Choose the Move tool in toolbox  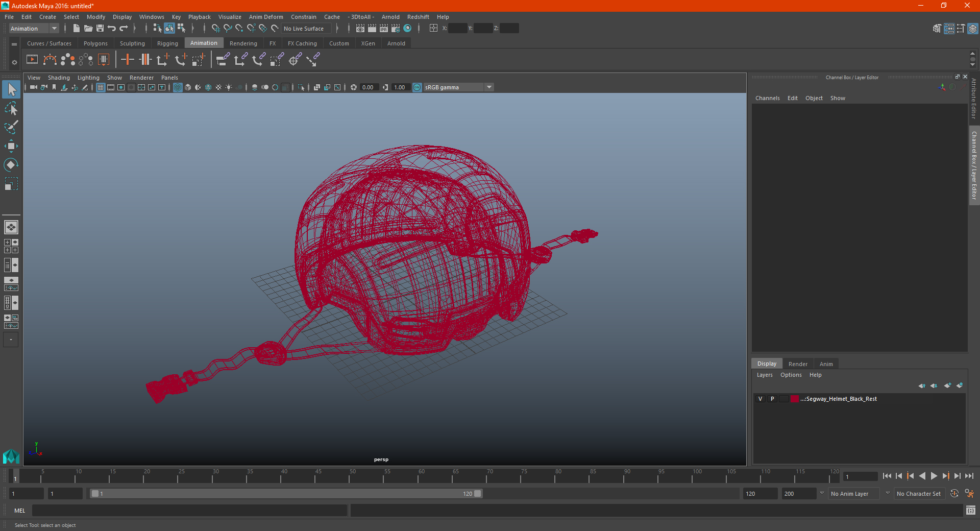pyautogui.click(x=11, y=146)
